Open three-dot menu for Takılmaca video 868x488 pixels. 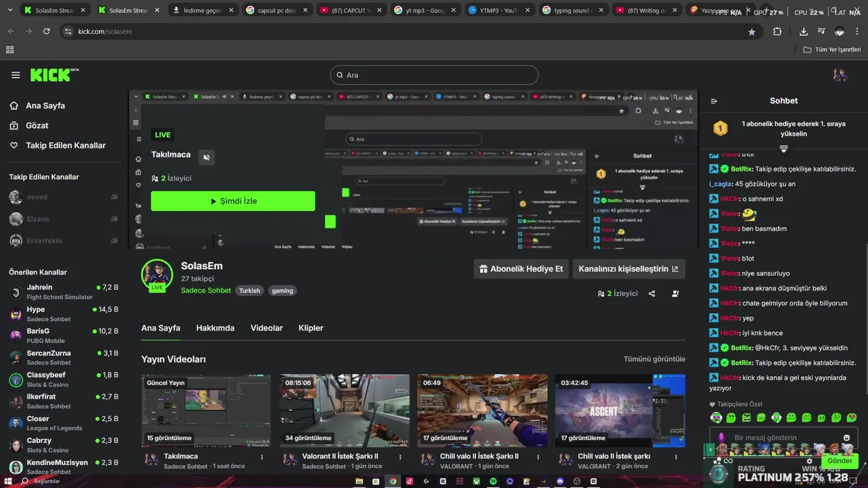point(262,457)
